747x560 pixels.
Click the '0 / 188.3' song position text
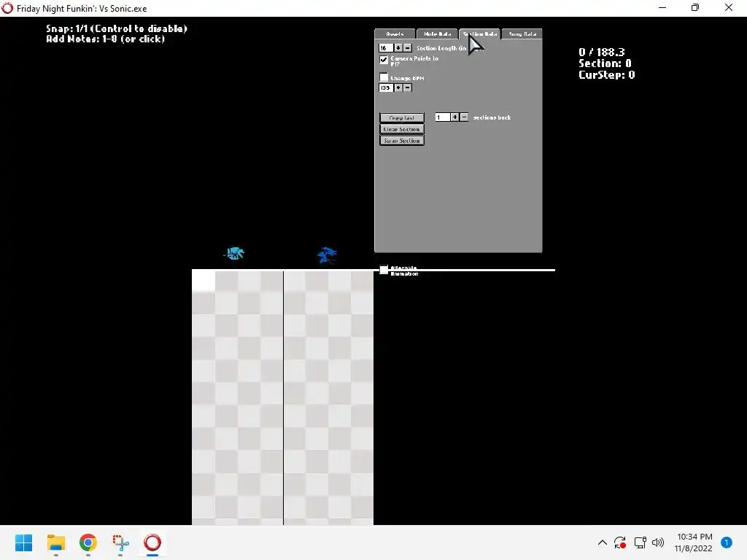coord(601,52)
